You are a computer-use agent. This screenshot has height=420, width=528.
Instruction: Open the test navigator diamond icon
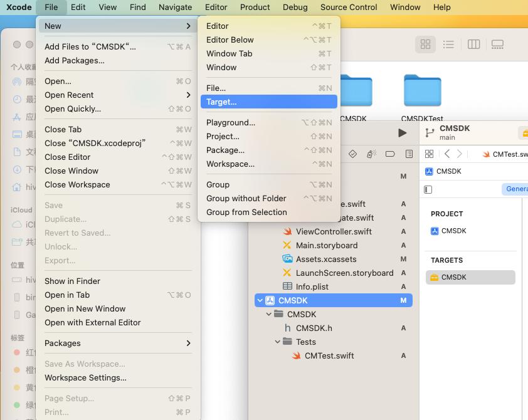(352, 154)
